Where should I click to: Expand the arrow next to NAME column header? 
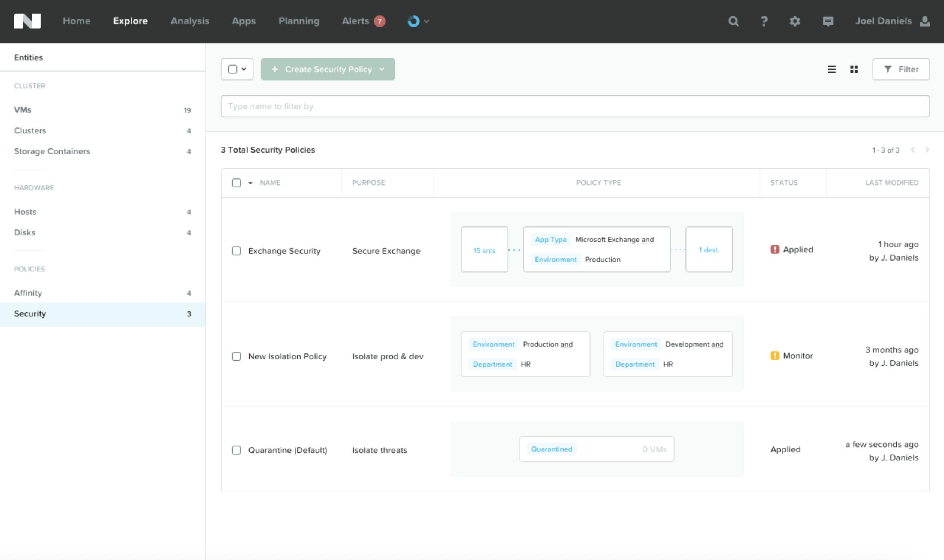[250, 183]
